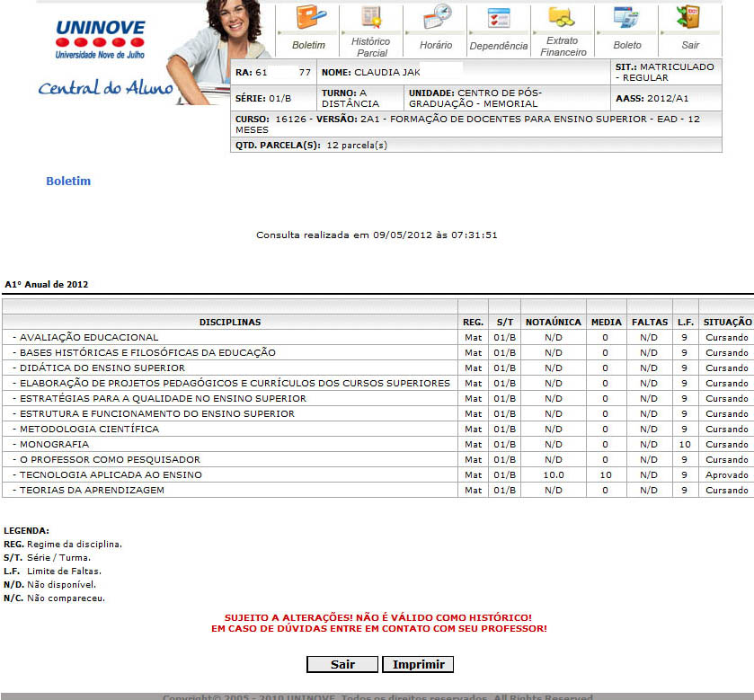Select the Horário menu label

436,45
